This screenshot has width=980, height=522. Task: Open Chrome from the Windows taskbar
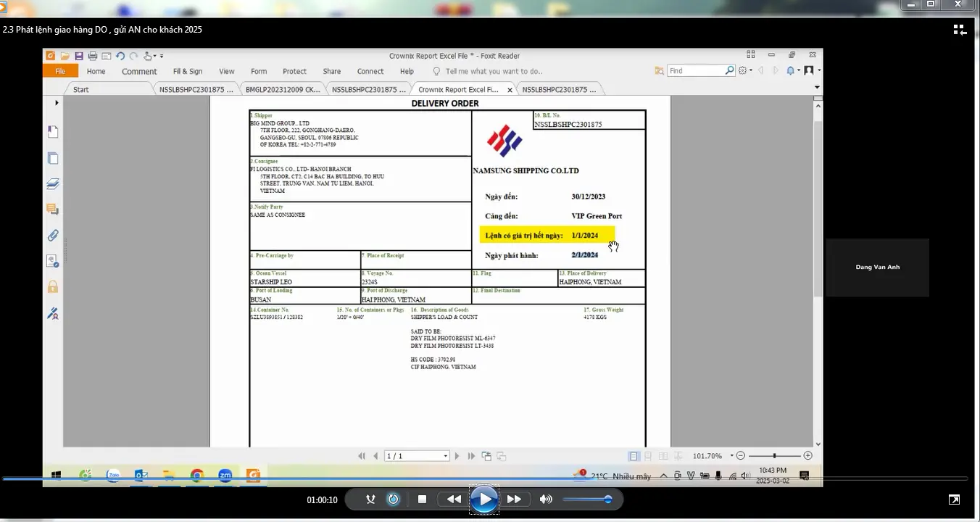(x=196, y=476)
